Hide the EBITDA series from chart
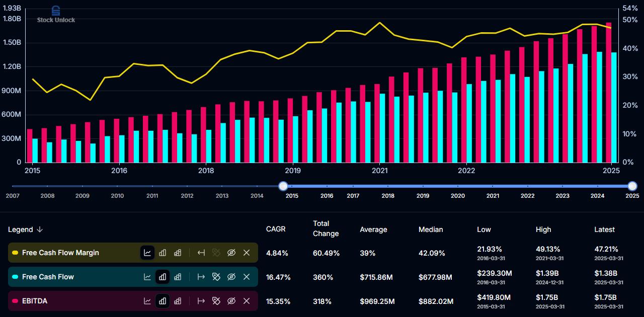The image size is (644, 317). [x=231, y=301]
